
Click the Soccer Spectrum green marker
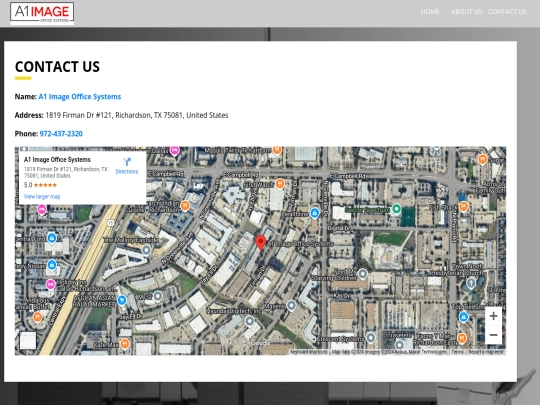(x=396, y=209)
